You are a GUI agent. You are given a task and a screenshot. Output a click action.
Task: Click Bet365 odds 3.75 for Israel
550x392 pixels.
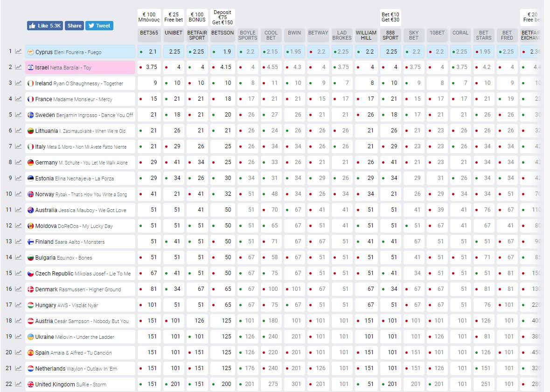click(149, 68)
